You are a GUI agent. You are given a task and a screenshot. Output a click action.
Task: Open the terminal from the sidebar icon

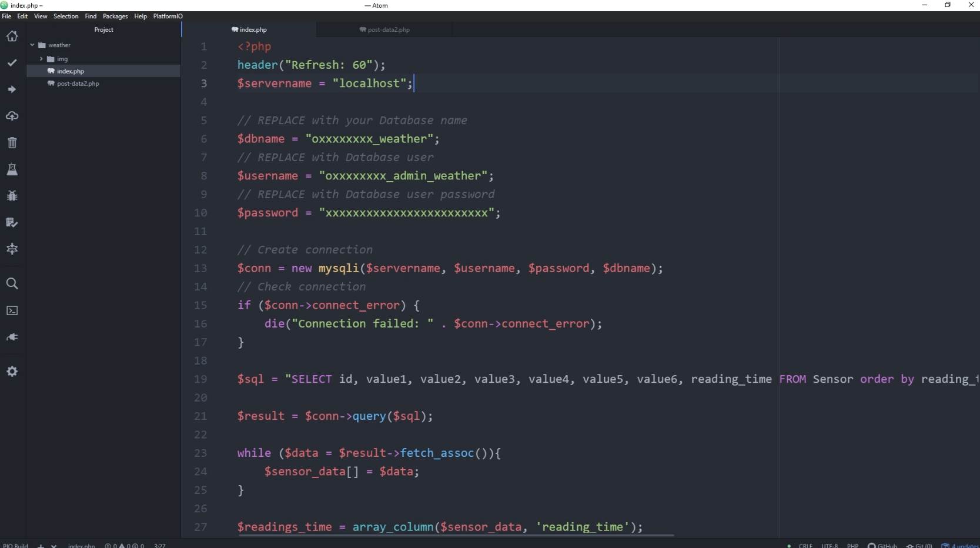(x=12, y=310)
